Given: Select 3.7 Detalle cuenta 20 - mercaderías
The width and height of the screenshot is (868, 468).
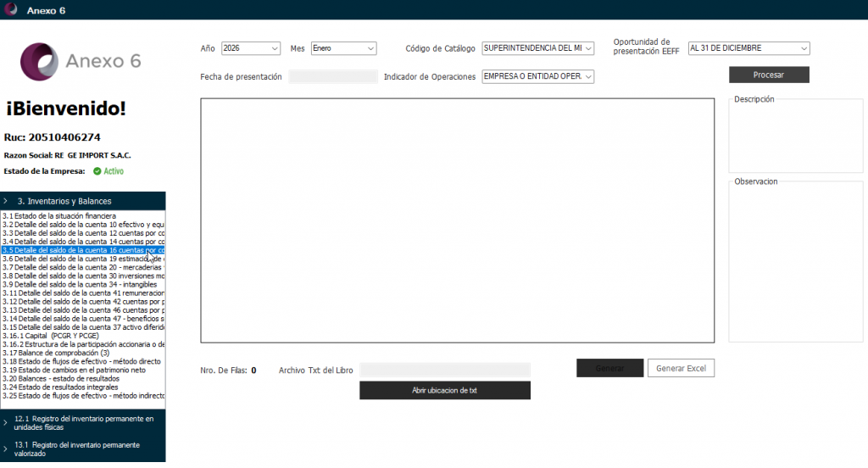Looking at the screenshot, I should tap(83, 268).
